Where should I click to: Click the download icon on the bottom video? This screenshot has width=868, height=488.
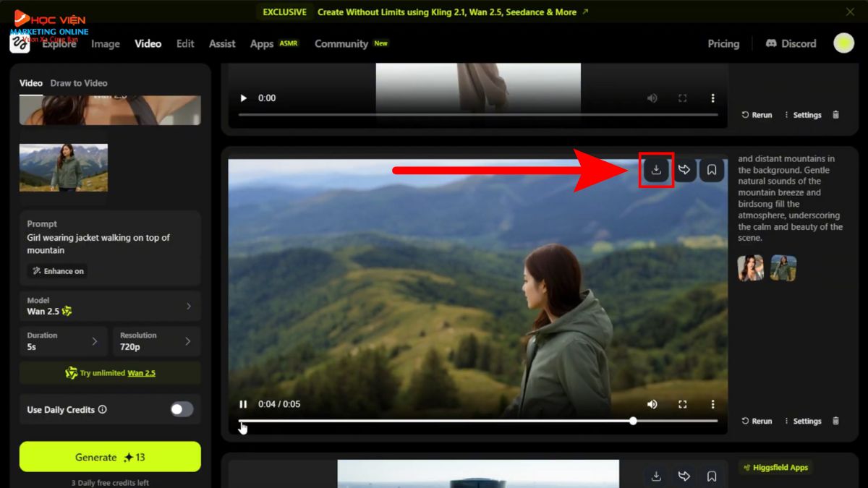click(x=656, y=476)
